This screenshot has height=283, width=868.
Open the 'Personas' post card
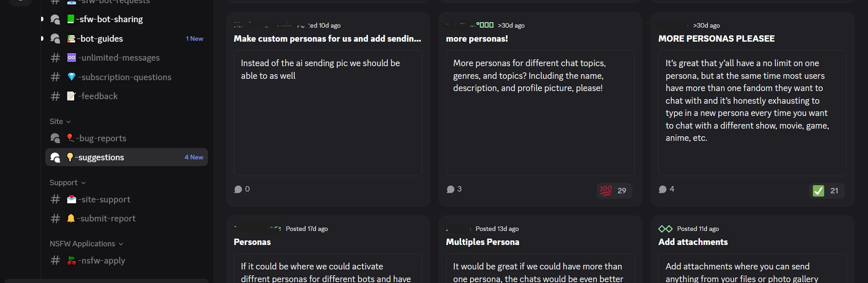point(252,242)
